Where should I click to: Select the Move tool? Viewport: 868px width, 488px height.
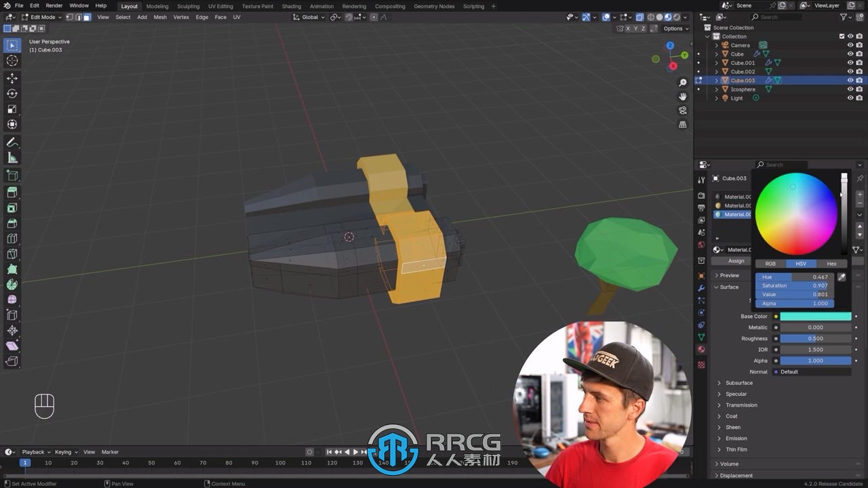pyautogui.click(x=12, y=79)
